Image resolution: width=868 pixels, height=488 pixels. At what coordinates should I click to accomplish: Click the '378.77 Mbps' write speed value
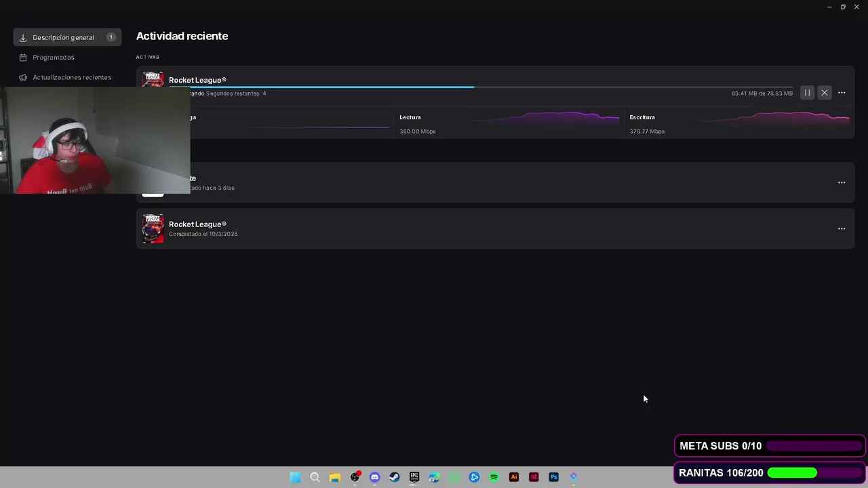[x=647, y=131]
